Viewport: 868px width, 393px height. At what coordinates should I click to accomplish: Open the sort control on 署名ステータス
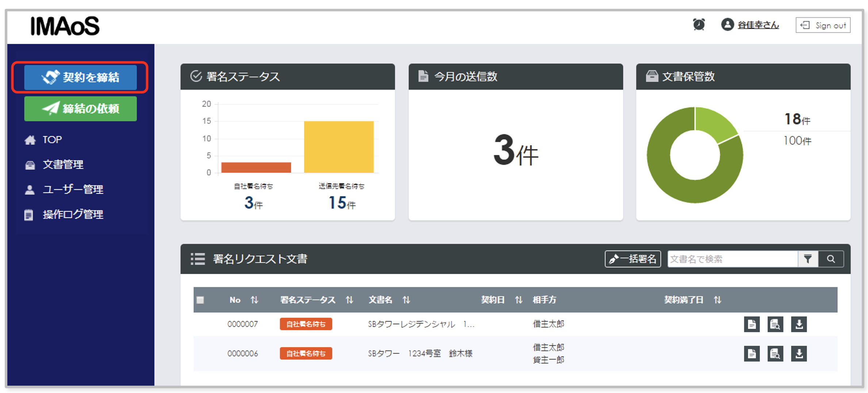pos(350,300)
